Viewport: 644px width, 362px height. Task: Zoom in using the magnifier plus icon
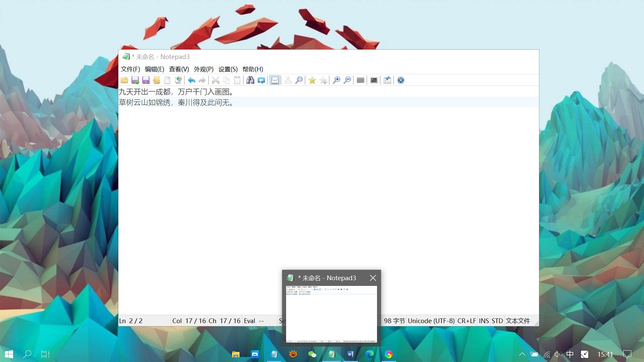tap(337, 80)
